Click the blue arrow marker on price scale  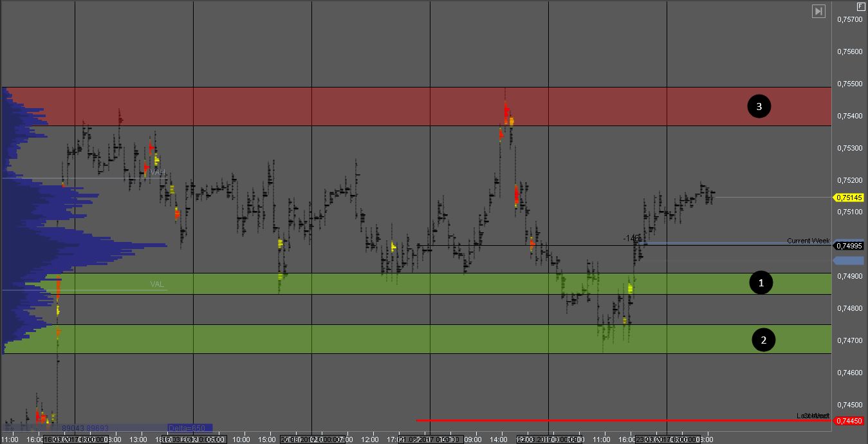(x=849, y=261)
